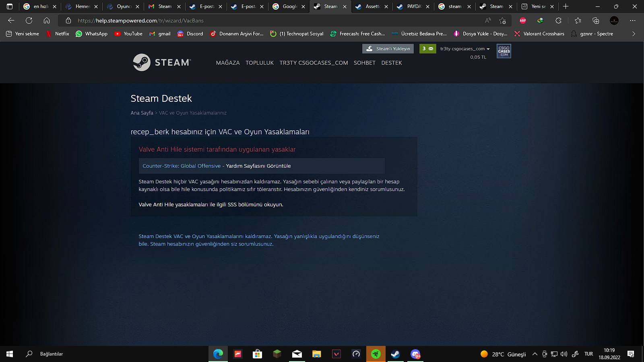Open the Valorant Crosshairs bookmark

(x=539, y=34)
